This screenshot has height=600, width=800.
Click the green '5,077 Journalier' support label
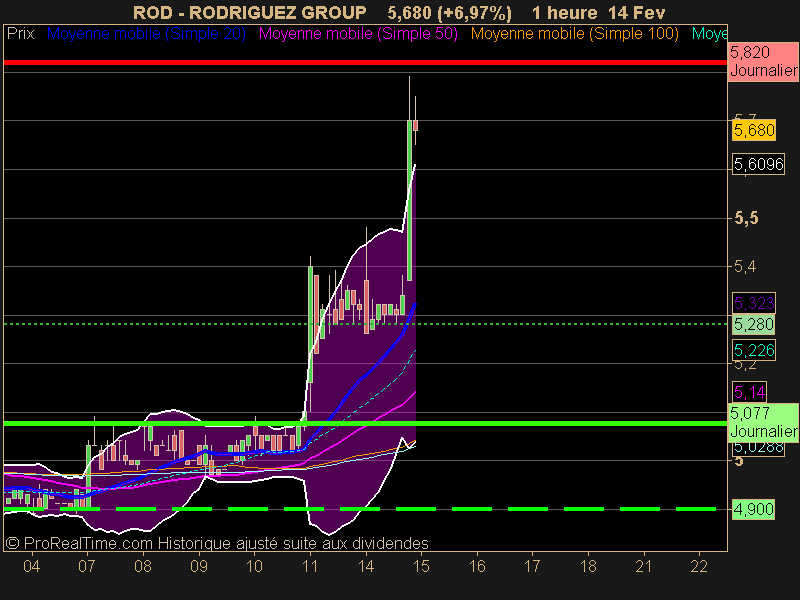[763, 422]
